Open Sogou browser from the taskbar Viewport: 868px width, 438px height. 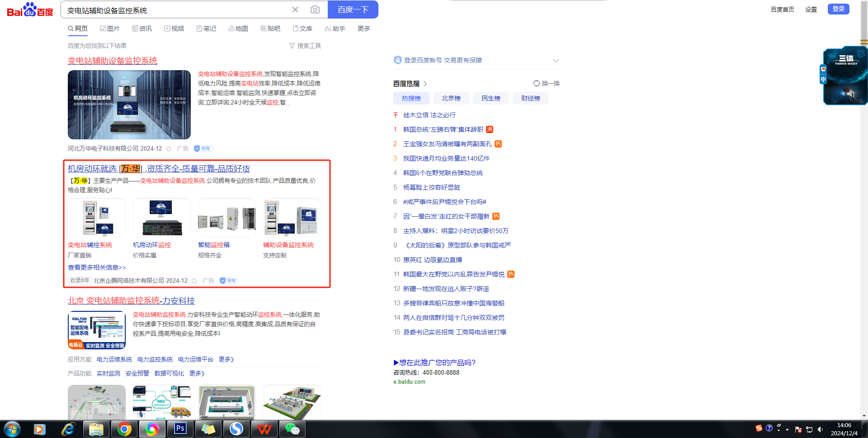(236, 429)
